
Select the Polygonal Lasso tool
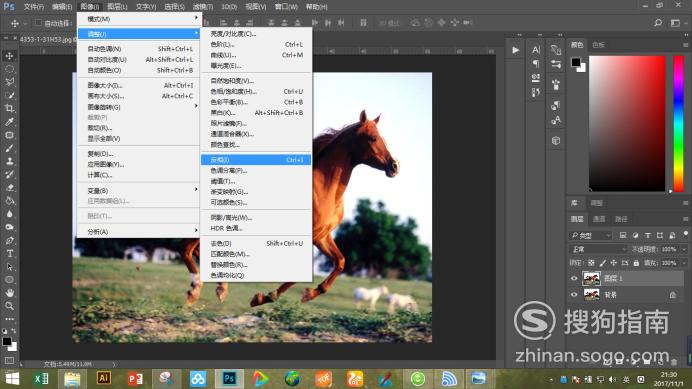[x=9, y=82]
